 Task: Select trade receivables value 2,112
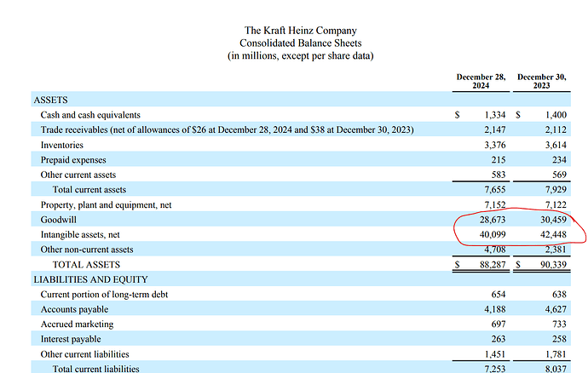click(x=556, y=129)
